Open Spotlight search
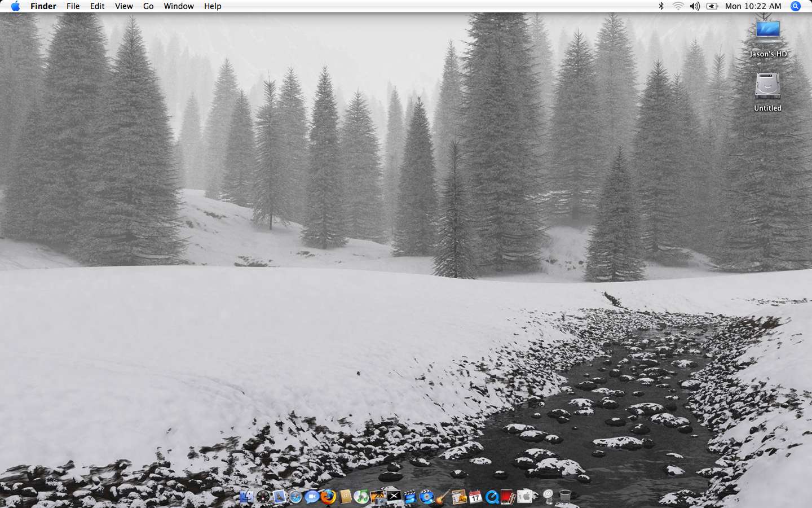The image size is (812, 508). [796, 6]
